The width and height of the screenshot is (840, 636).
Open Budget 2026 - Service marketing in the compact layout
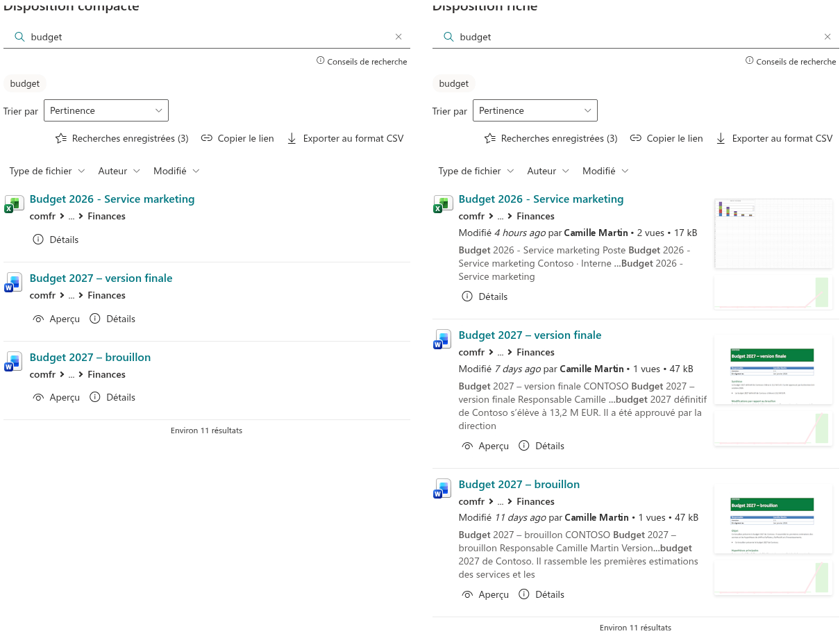[x=112, y=199]
